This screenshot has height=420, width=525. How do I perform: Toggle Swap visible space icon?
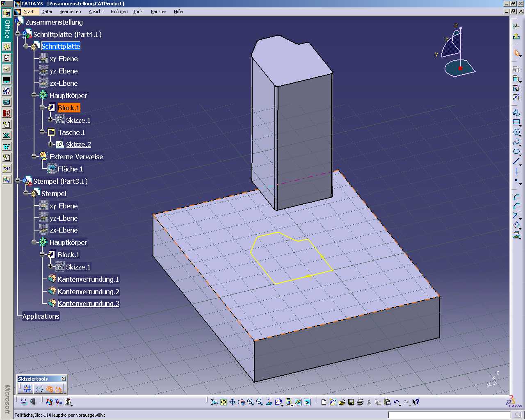coord(307,402)
